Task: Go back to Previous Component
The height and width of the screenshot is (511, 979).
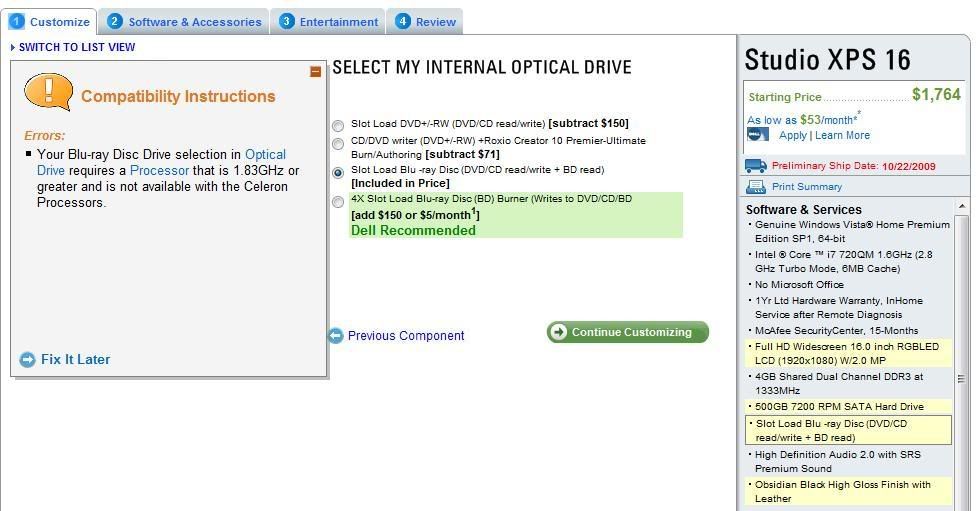Action: [x=406, y=335]
